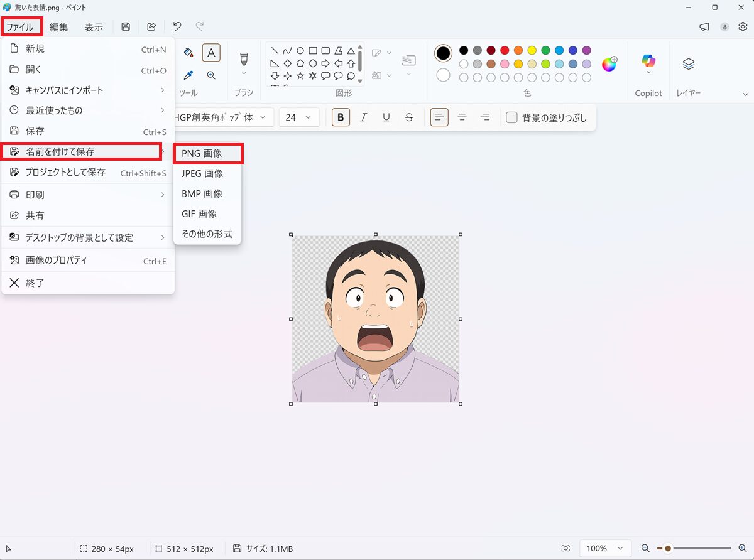Select the Text tool icon
Viewport: 754px width, 560px height.
pos(211,53)
